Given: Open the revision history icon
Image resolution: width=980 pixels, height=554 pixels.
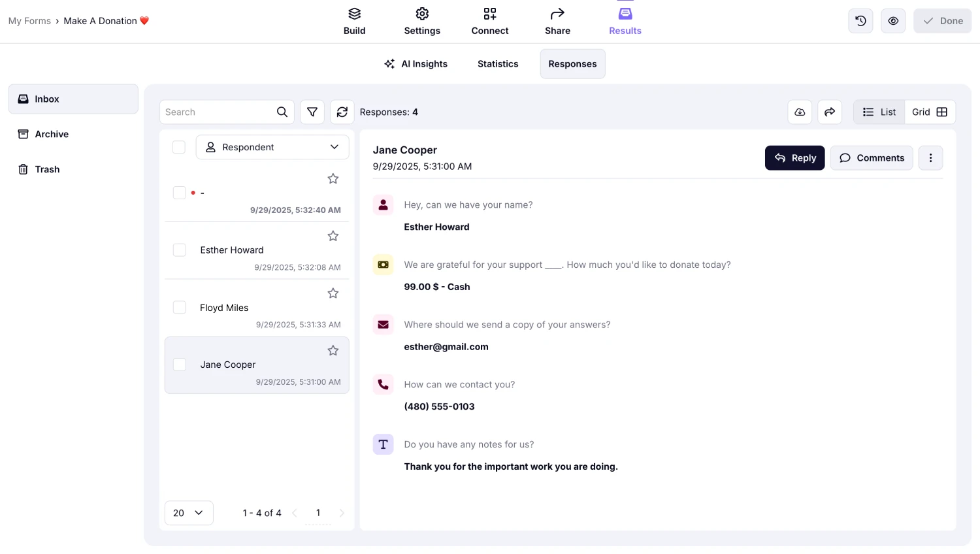Looking at the screenshot, I should coord(860,21).
